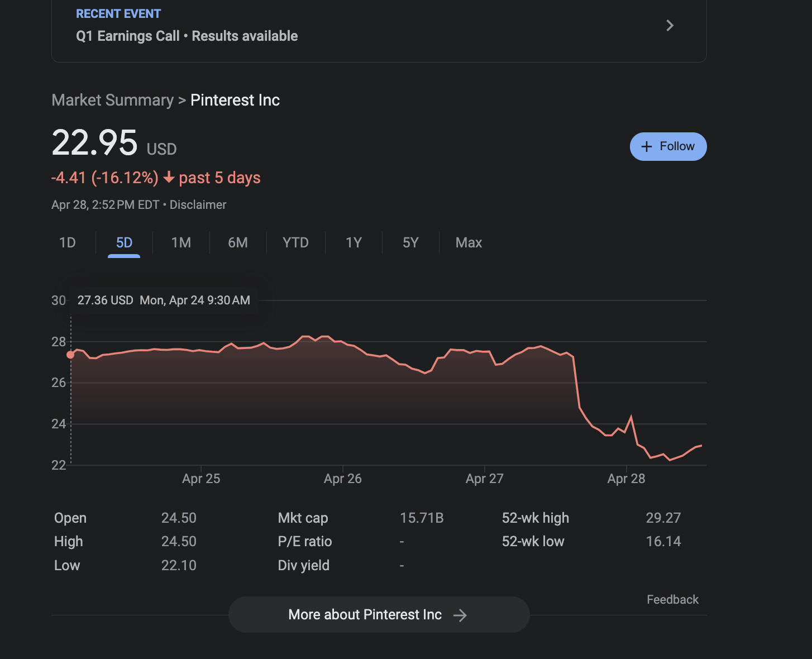Click the plus icon on Follow
This screenshot has height=659, width=812.
[647, 147]
